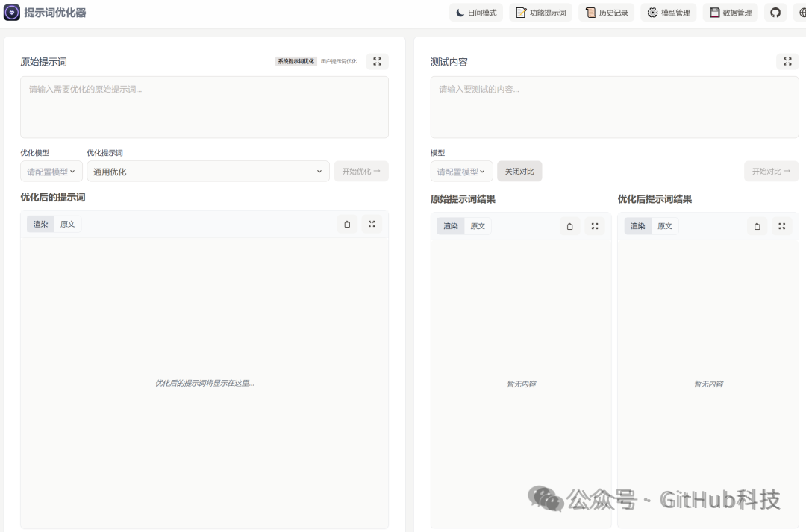Click the 开始优化 button
Image resolution: width=806 pixels, height=532 pixels.
point(361,171)
